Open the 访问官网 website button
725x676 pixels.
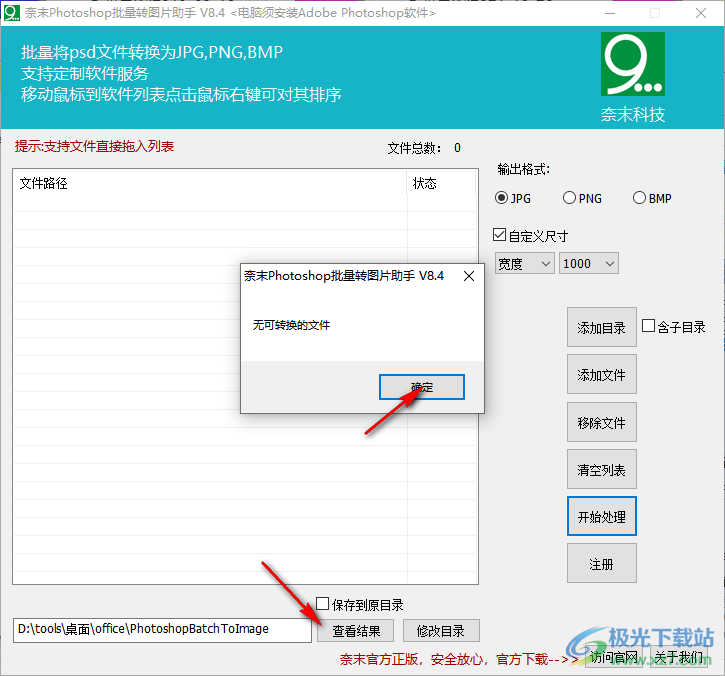pyautogui.click(x=613, y=657)
